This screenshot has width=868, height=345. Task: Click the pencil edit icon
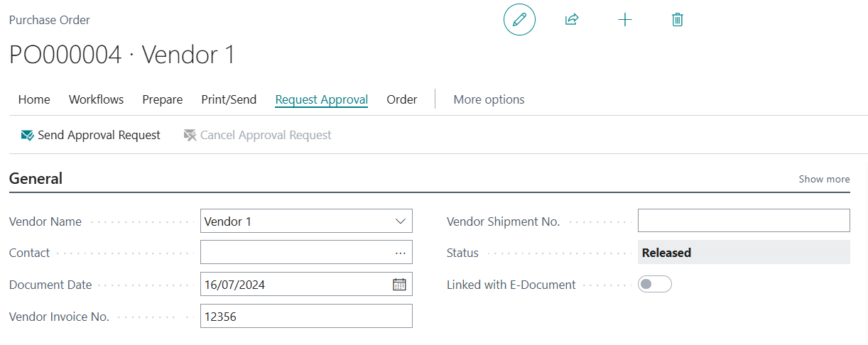pos(519,20)
